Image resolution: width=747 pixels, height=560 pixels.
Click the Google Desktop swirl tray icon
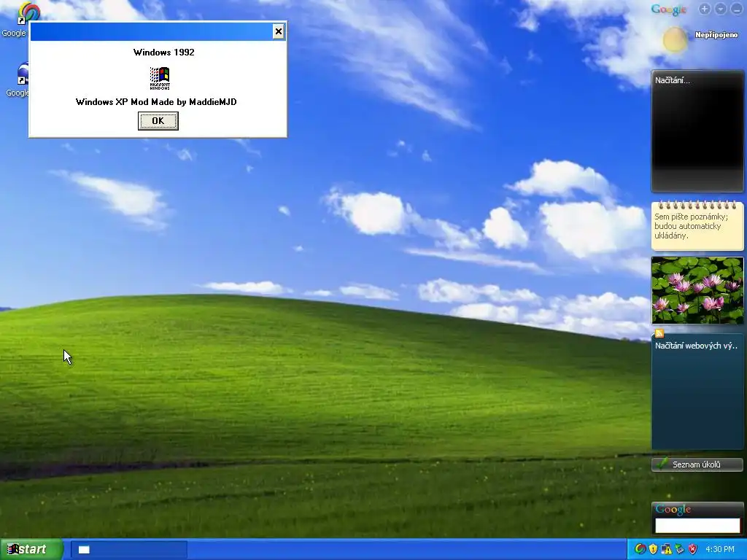(x=640, y=549)
